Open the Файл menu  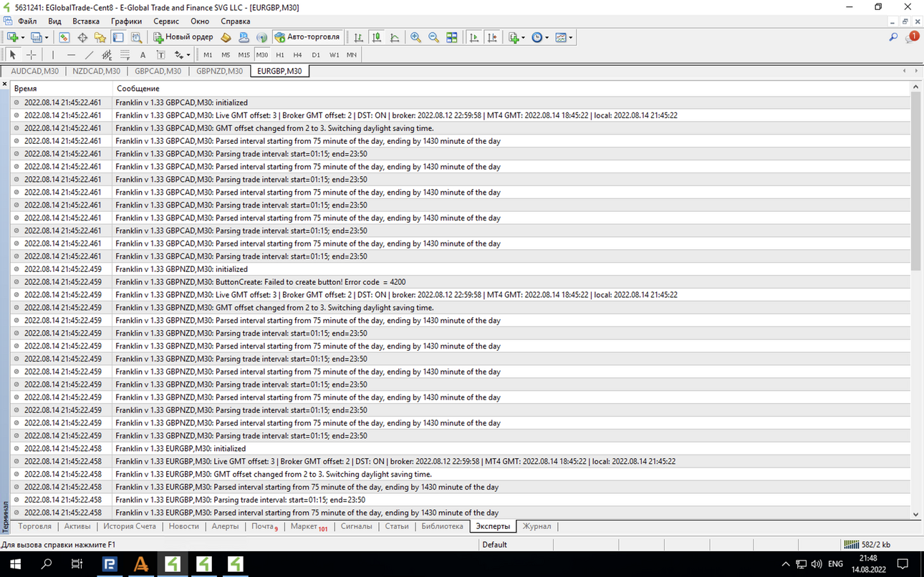[27, 21]
